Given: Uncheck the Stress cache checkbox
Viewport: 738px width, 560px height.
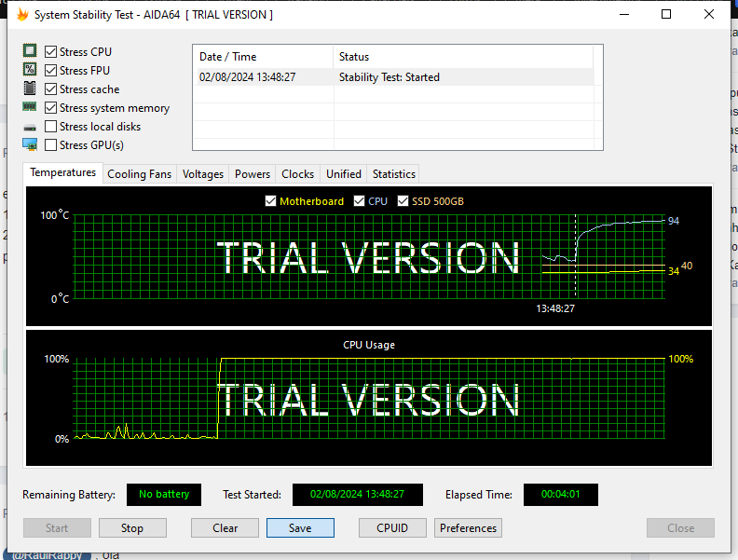Looking at the screenshot, I should point(51,89).
